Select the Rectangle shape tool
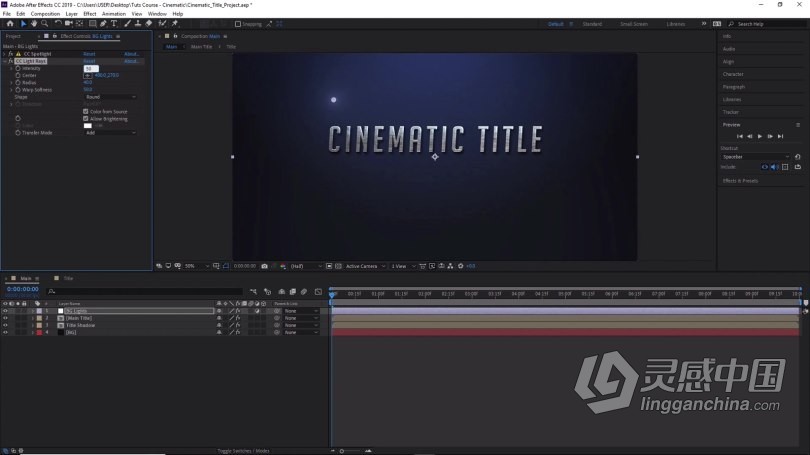The height and width of the screenshot is (455, 810). point(92,24)
